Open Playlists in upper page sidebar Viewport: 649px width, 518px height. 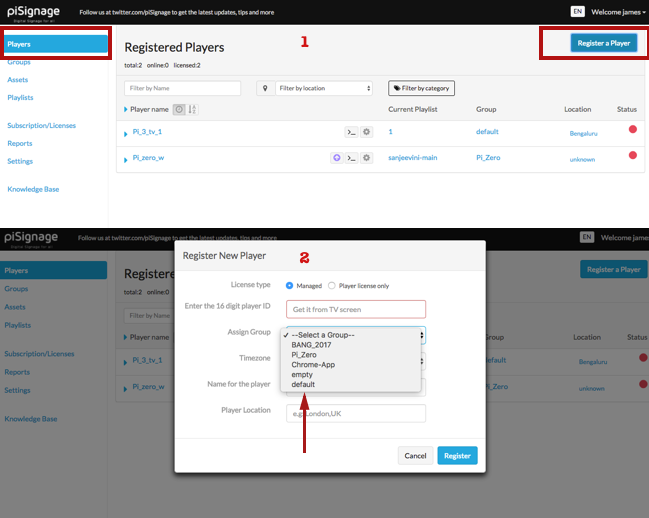pos(20,97)
